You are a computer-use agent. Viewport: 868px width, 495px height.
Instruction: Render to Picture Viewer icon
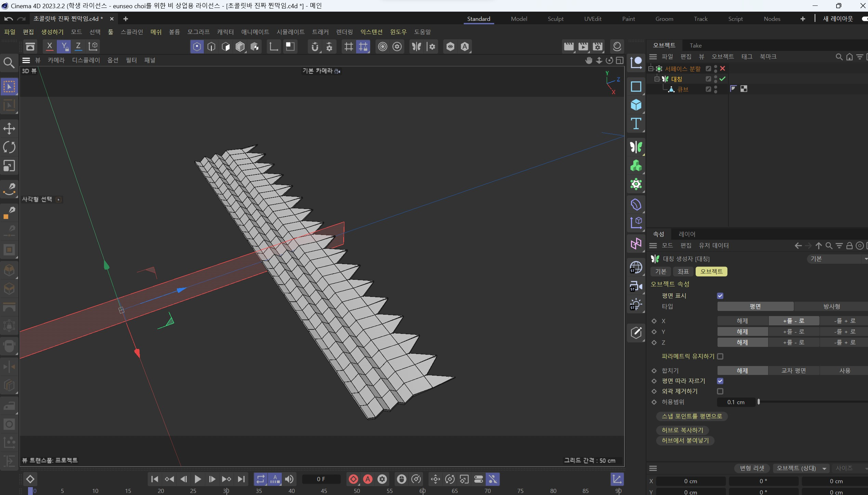583,47
